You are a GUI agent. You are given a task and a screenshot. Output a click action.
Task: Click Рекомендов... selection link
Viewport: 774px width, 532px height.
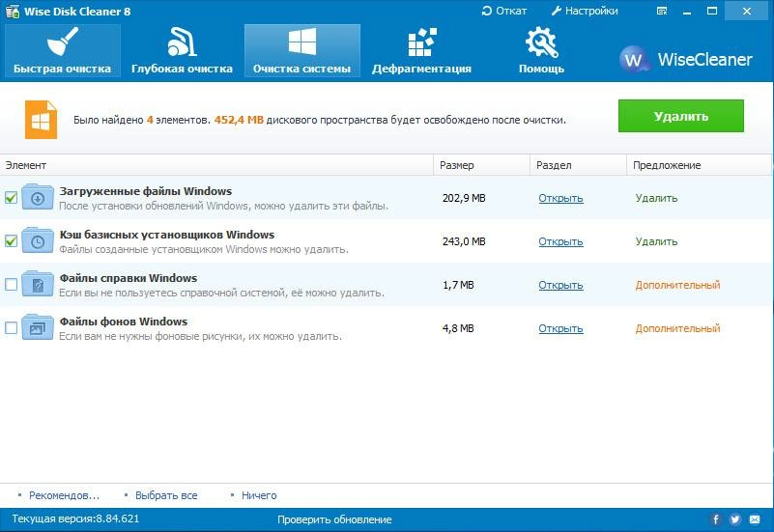pos(64,495)
